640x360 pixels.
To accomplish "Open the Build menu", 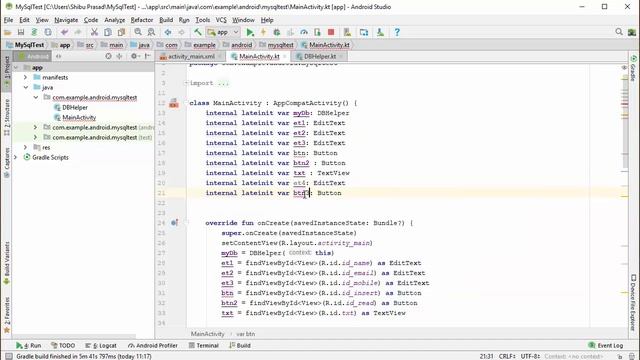I will [x=166, y=20].
